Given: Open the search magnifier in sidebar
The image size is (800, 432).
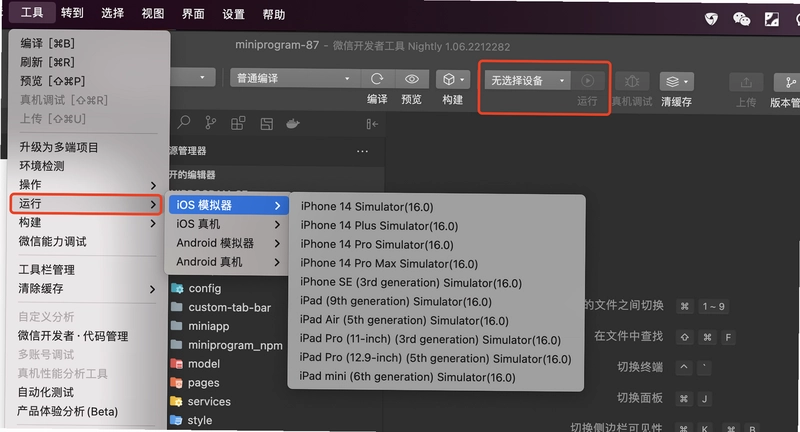Looking at the screenshot, I should point(184,123).
